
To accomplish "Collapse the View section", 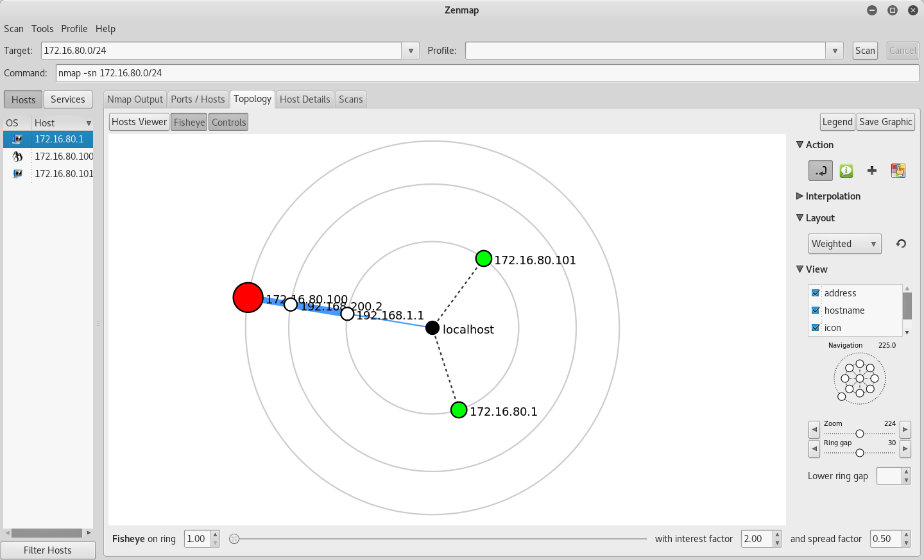I will pos(800,269).
